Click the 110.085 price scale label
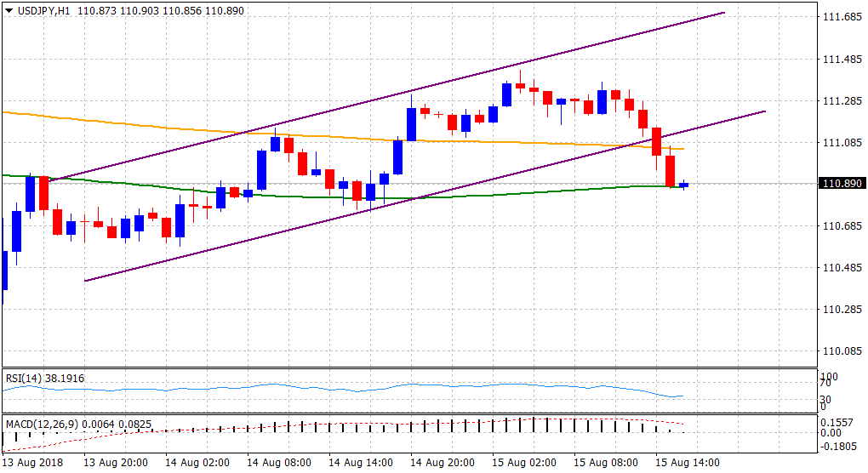The height and width of the screenshot is (473, 868). click(x=840, y=350)
